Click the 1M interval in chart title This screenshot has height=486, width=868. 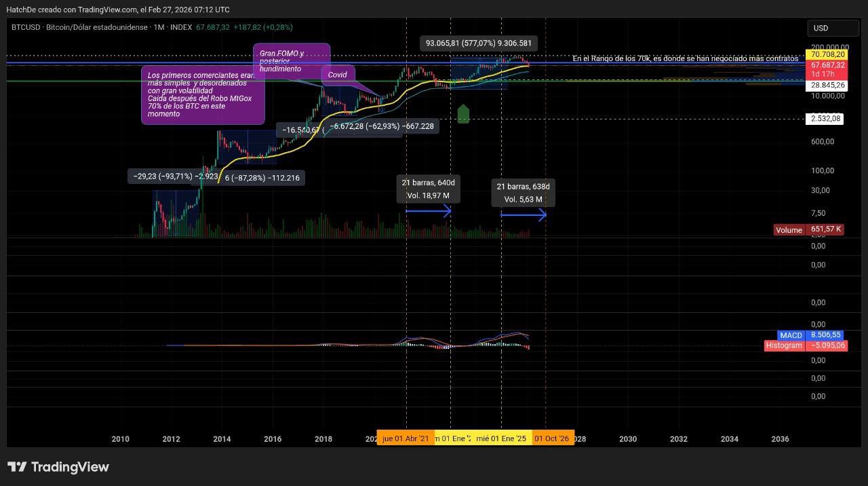click(159, 27)
